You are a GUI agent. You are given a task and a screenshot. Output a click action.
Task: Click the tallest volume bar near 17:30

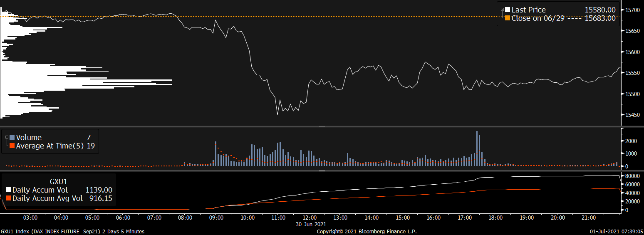click(477, 148)
